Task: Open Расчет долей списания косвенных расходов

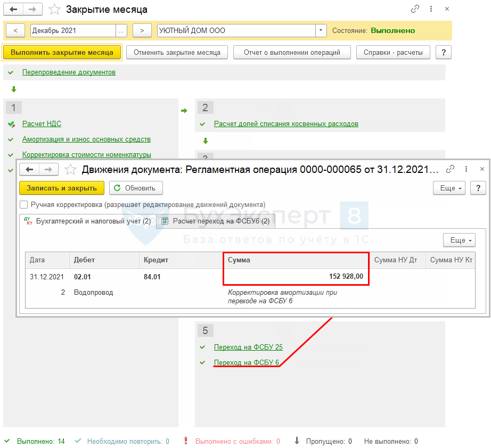Action: pos(286,124)
